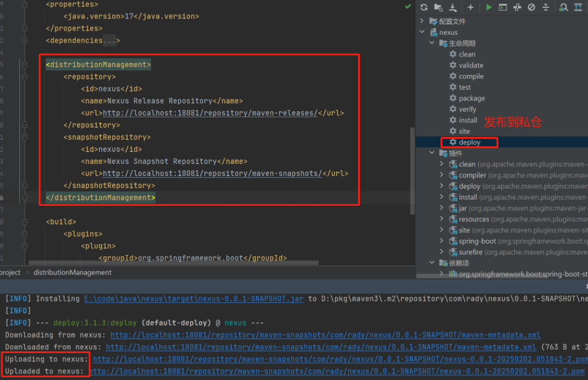The width and height of the screenshot is (588, 380).
Task: Collapse the 插件 plugins folder
Action: (x=432, y=153)
